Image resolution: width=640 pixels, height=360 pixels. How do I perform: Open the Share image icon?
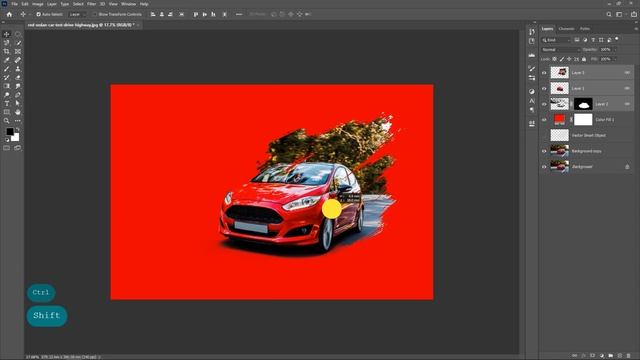pyautogui.click(x=634, y=14)
